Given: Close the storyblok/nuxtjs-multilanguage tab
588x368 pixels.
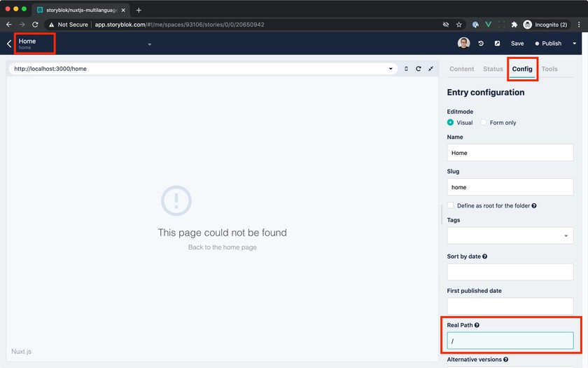Looking at the screenshot, I should [x=123, y=10].
